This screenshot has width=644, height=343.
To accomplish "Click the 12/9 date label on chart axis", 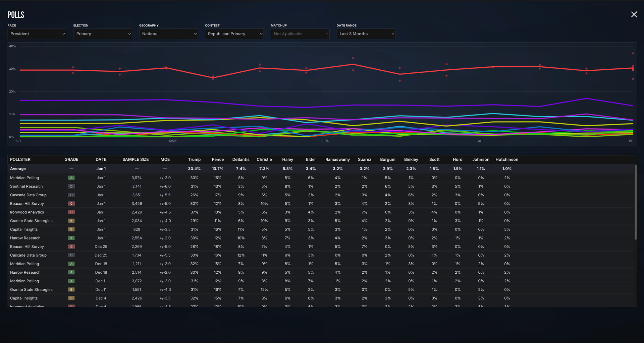I will coord(478,141).
